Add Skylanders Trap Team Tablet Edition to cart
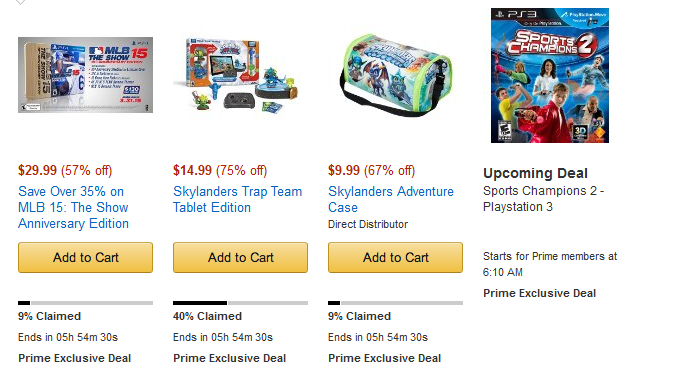The height and width of the screenshot is (378, 673). pyautogui.click(x=240, y=257)
